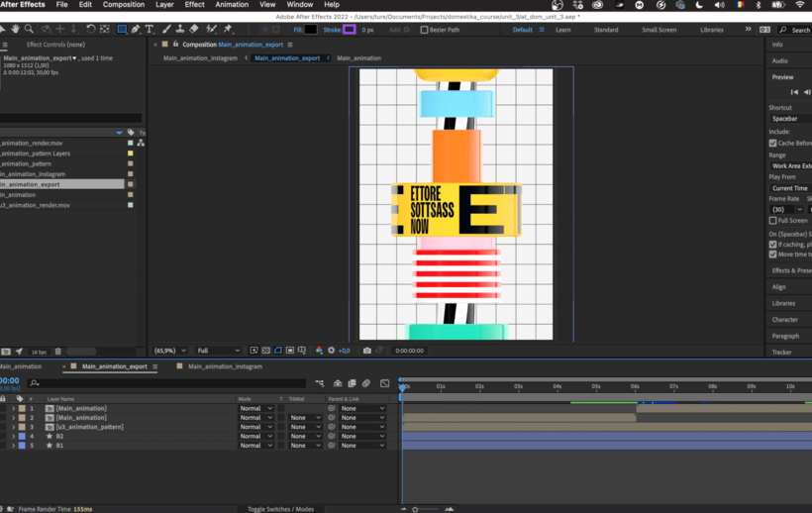Click delete trash icon in Project panel

click(58, 352)
